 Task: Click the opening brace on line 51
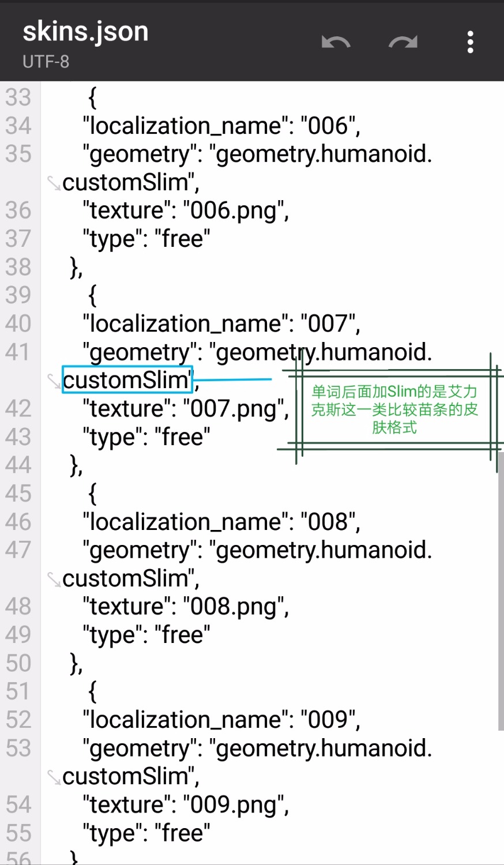[x=92, y=691]
